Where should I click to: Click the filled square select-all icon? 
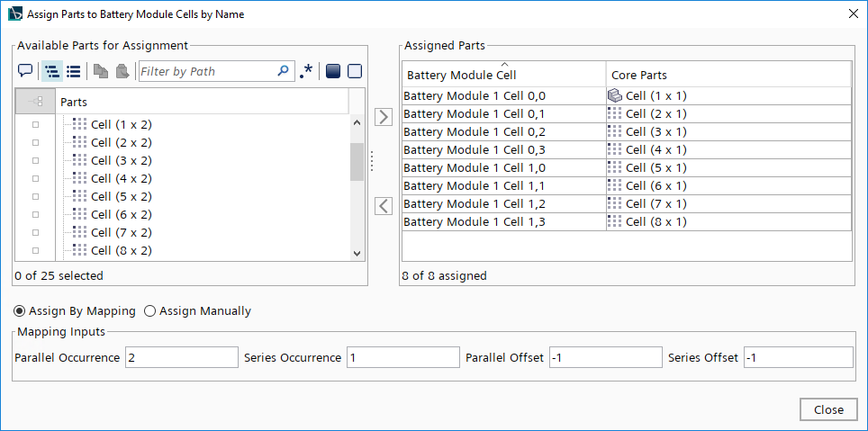332,71
